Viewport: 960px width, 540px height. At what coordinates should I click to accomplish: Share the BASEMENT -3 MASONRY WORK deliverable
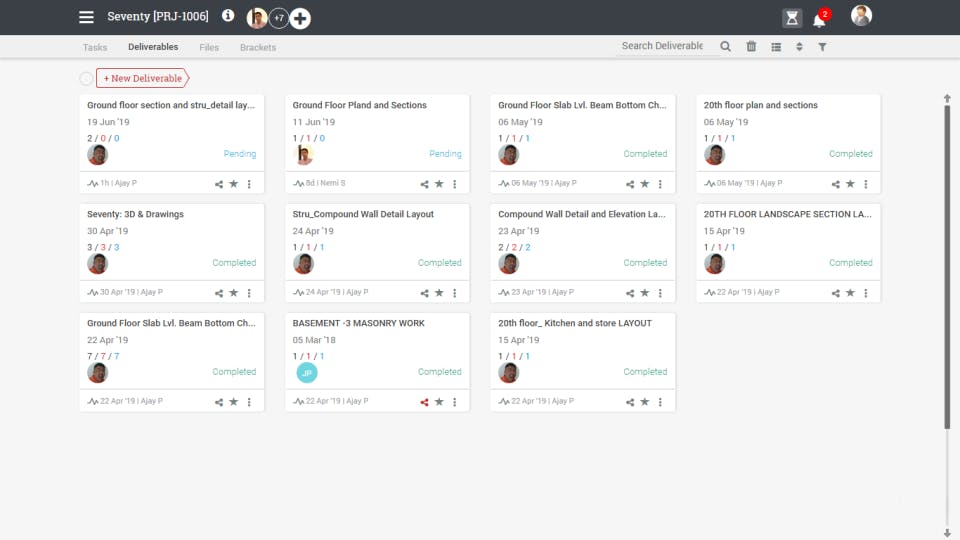tap(424, 402)
